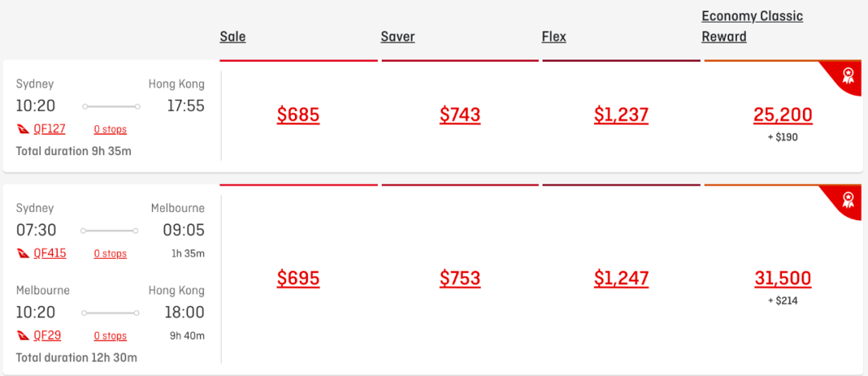Select the 25,200 points reward fare
This screenshot has width=868, height=376.
pos(783,115)
